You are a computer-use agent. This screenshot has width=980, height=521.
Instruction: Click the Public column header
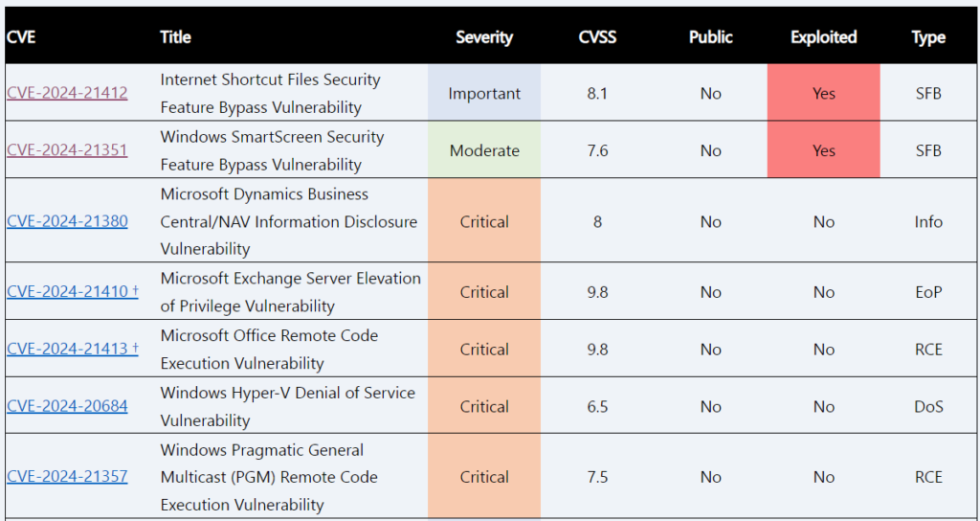(x=710, y=37)
